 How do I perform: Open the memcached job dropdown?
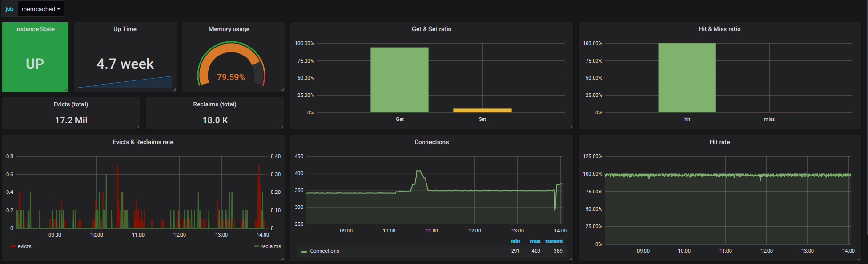click(40, 9)
